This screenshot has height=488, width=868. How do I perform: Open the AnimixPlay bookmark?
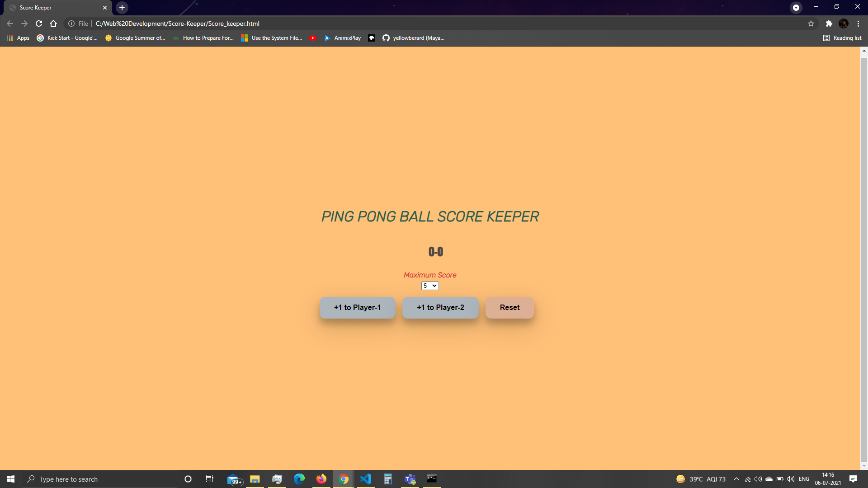343,38
